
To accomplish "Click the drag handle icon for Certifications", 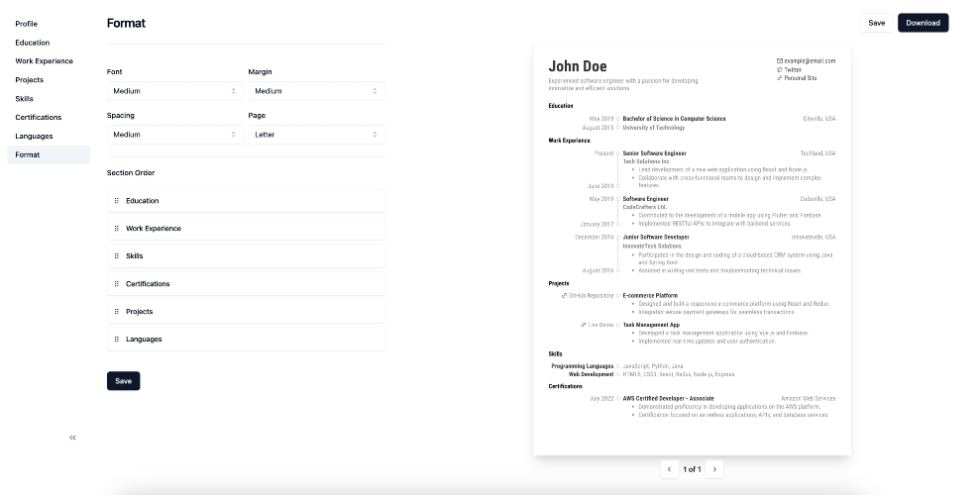I will point(116,284).
